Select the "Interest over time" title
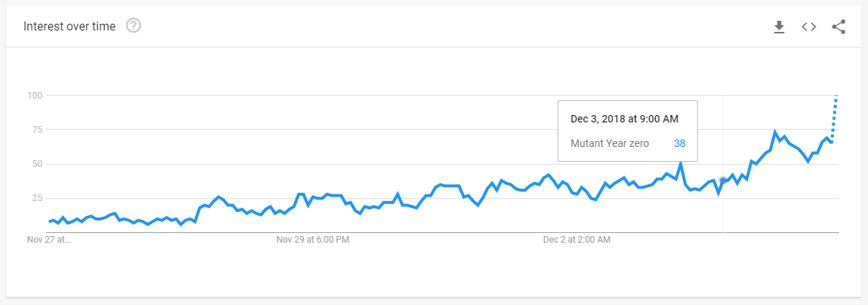Viewport: 868px width, 305px height. click(70, 26)
